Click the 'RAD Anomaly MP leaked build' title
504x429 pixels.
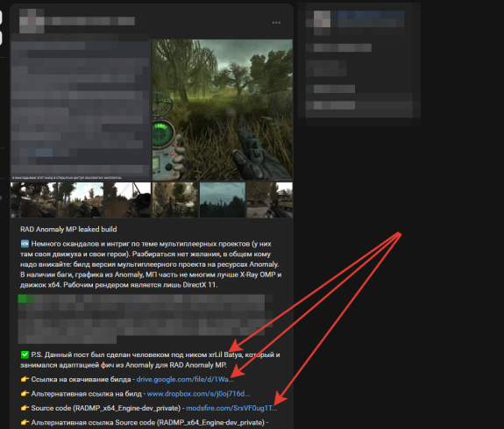pyautogui.click(x=68, y=229)
